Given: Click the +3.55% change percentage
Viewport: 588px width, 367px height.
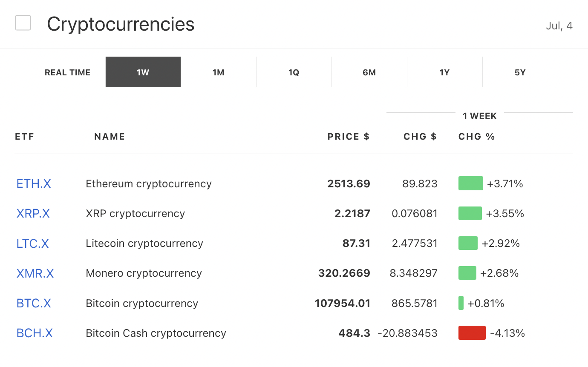Looking at the screenshot, I should 505,213.
